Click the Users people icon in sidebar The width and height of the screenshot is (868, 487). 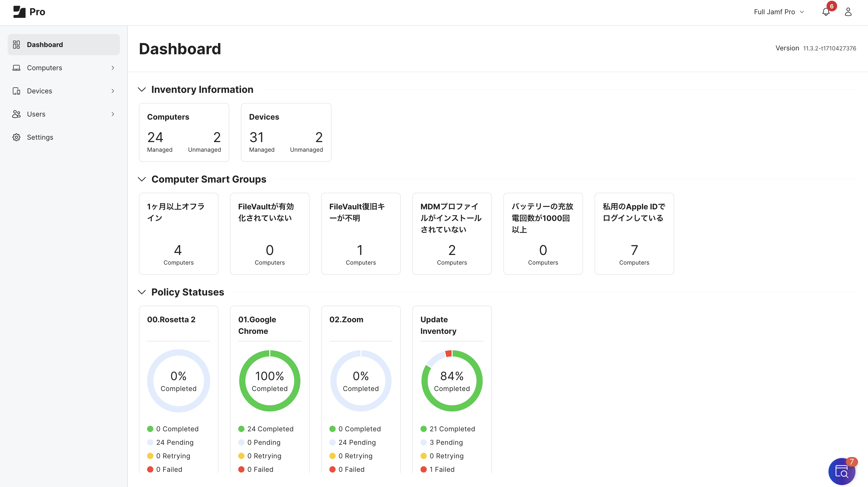pyautogui.click(x=16, y=114)
